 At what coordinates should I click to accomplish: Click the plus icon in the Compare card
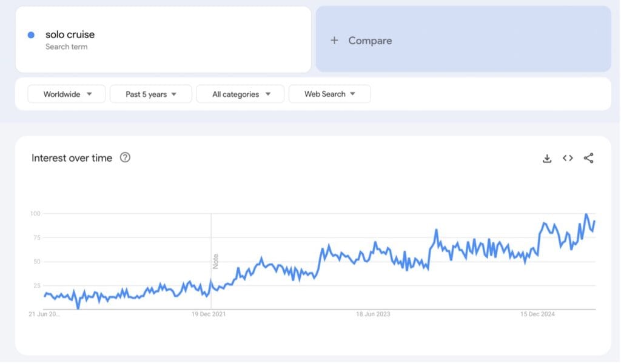pos(335,40)
